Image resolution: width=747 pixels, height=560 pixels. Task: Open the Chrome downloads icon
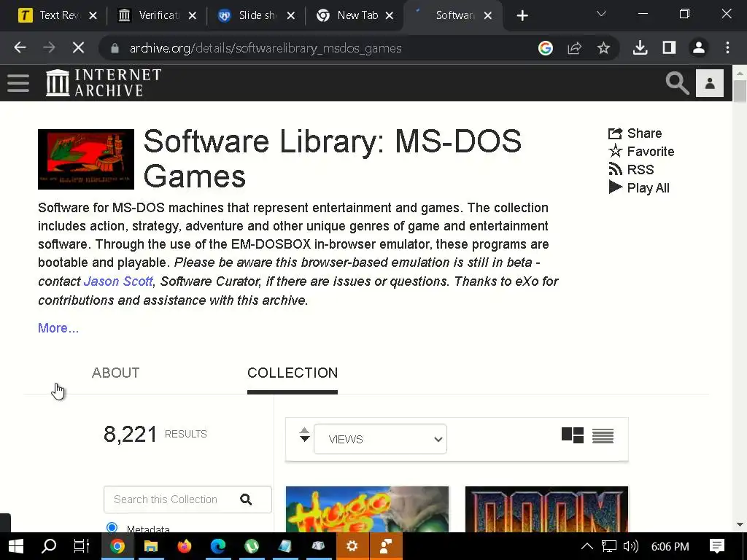coord(640,47)
